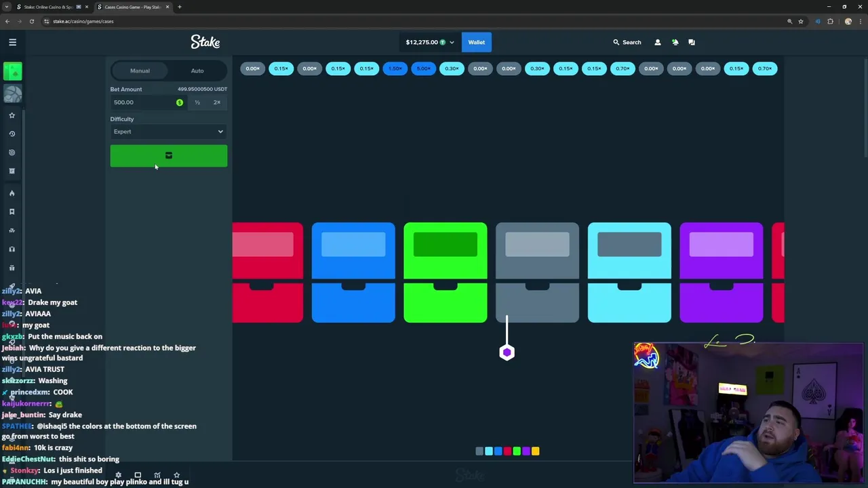
Task: Click the live stats chart icon in game footer
Action: pos(157,475)
